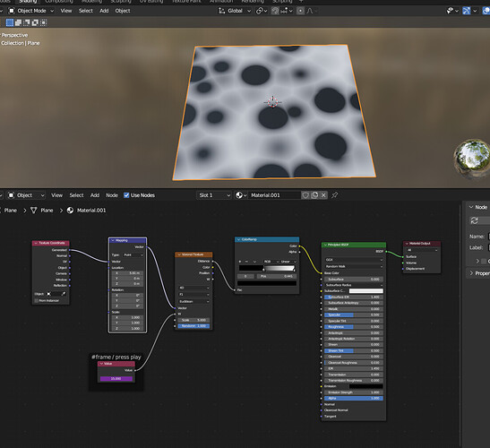490x448 pixels.
Task: Open the Voronoi F1 feature dropdown
Action: click(193, 295)
